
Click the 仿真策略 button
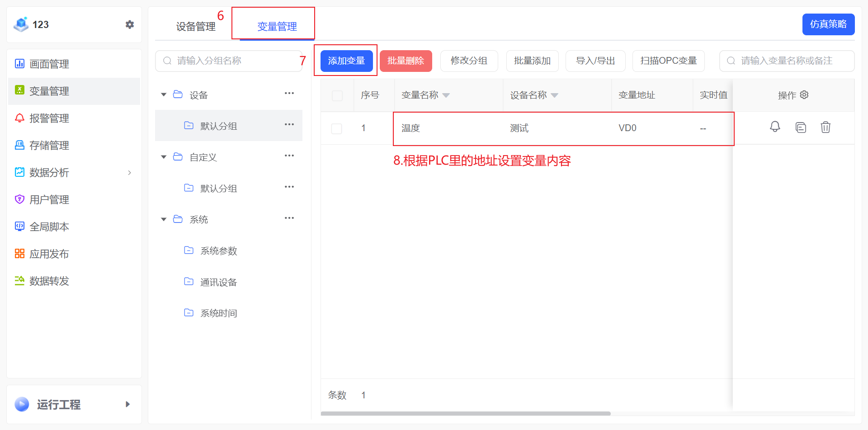pos(828,24)
